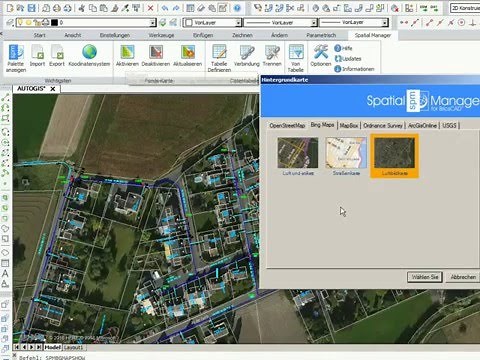Screen dimensions: 480x360
Task: Toggle center entity snap icon
Action: coord(462,22)
